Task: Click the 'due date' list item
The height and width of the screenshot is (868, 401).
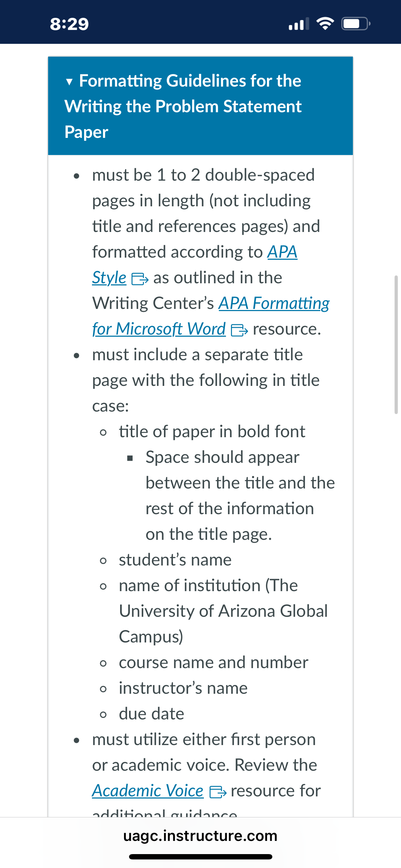Action: (151, 714)
